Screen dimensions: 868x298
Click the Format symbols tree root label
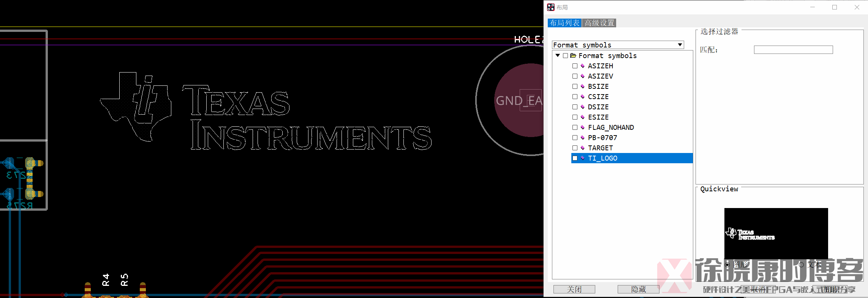click(607, 56)
